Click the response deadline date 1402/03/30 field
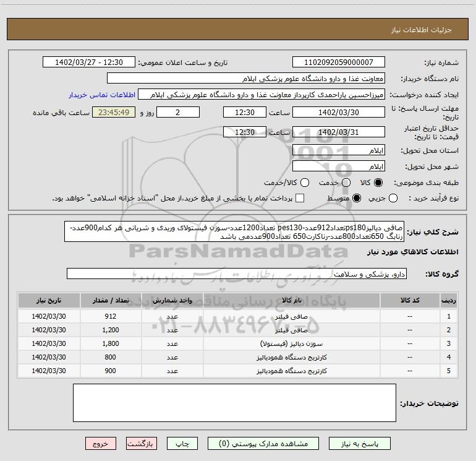 [x=339, y=112]
